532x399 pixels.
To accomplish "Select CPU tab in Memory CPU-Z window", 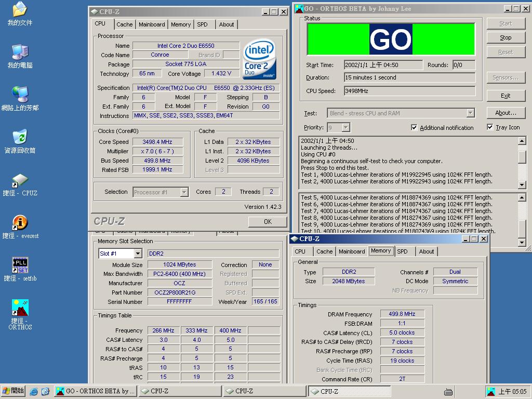I will click(300, 251).
